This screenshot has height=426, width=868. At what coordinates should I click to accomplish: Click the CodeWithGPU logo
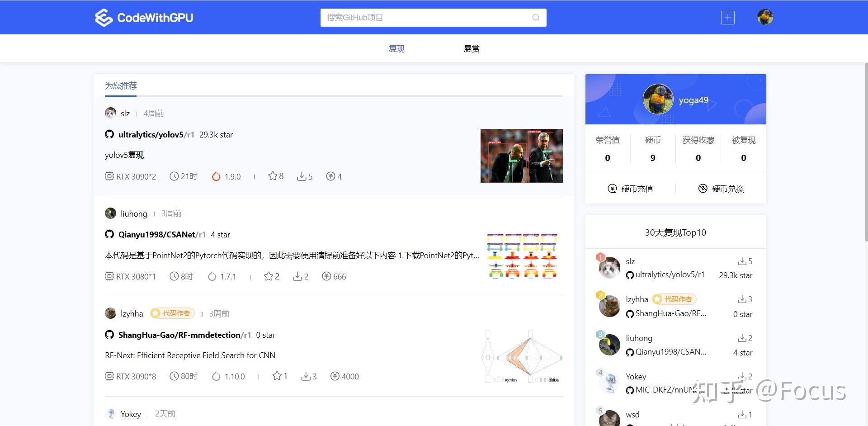coord(143,17)
